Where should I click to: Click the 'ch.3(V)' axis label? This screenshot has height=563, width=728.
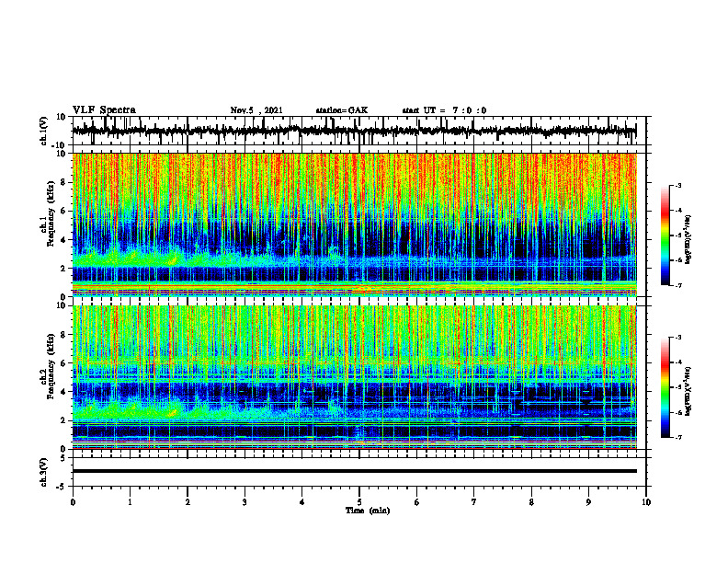point(44,472)
